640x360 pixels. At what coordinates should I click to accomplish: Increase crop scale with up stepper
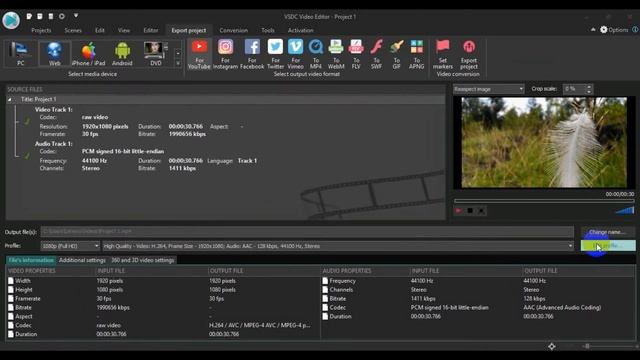click(x=589, y=87)
